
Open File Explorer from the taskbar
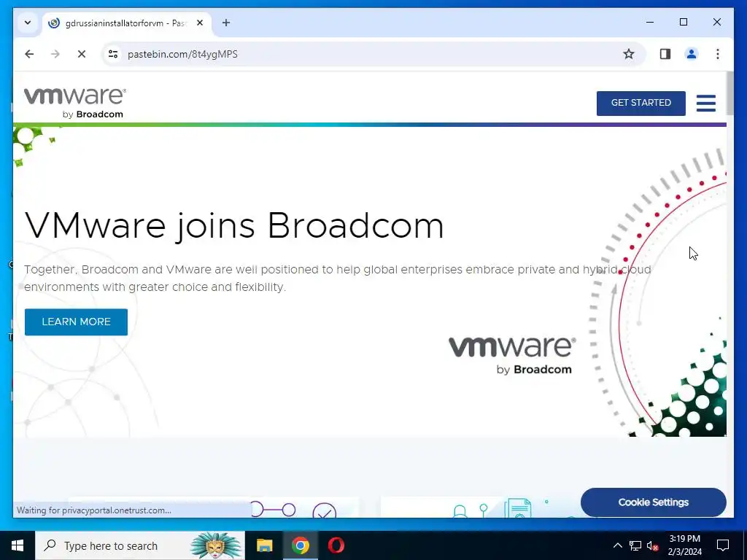(264, 545)
